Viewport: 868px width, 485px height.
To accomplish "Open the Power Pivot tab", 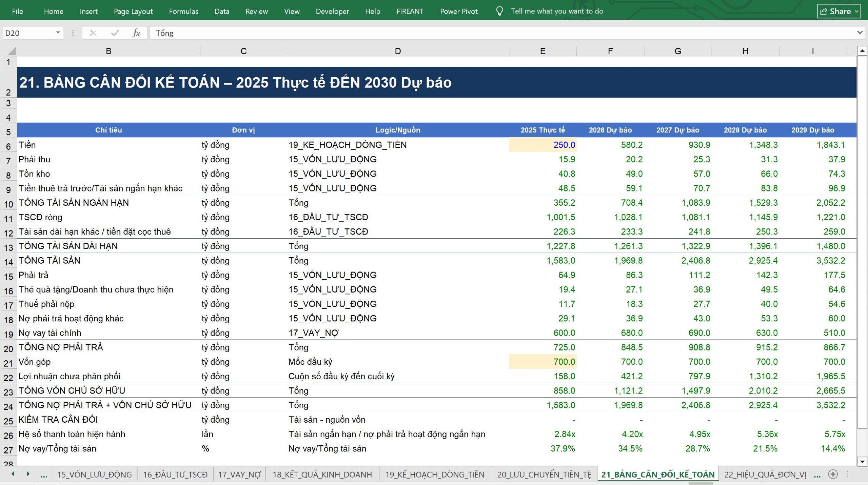I will (459, 11).
